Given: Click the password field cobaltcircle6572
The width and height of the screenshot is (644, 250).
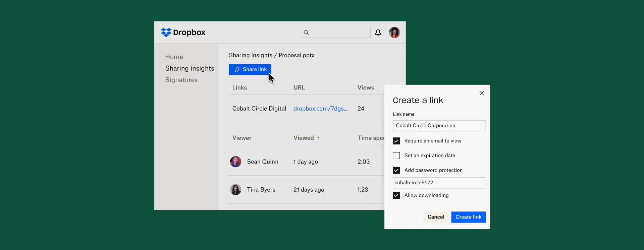Looking at the screenshot, I should [439, 183].
